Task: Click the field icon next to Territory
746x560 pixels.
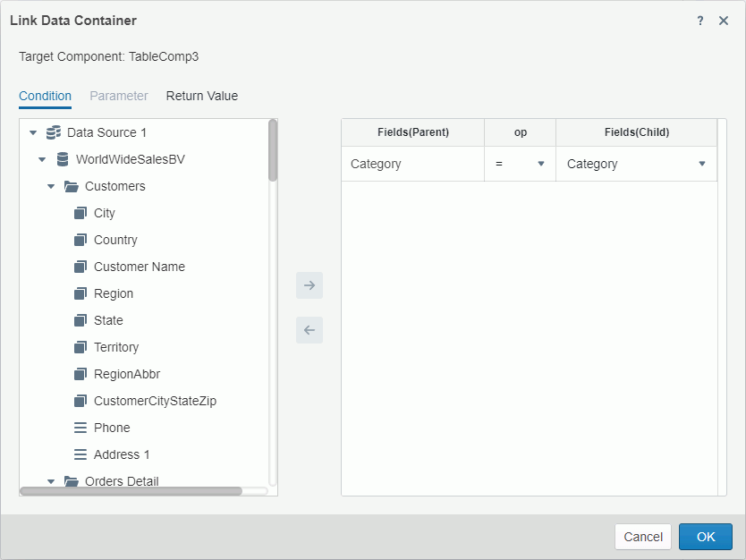Action: click(x=80, y=347)
